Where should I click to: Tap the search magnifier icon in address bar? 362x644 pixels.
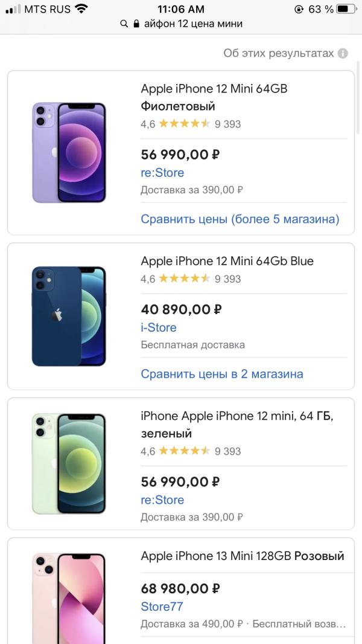click(x=124, y=24)
